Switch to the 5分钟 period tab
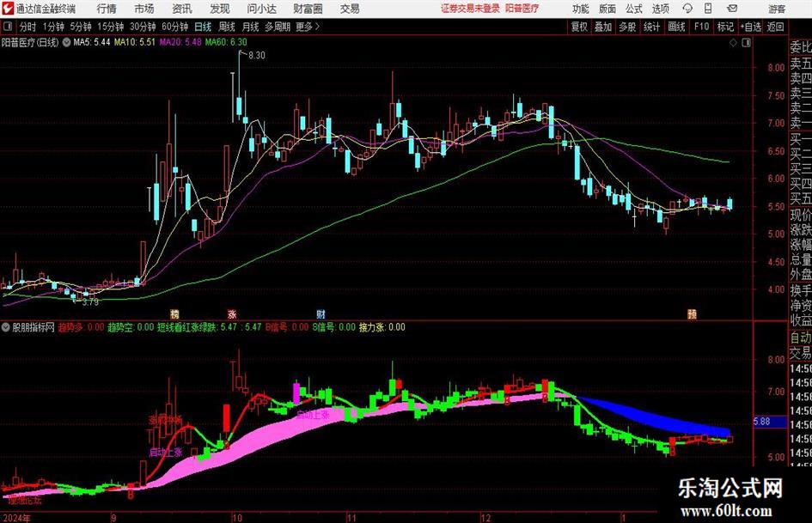The image size is (812, 523). click(80, 27)
